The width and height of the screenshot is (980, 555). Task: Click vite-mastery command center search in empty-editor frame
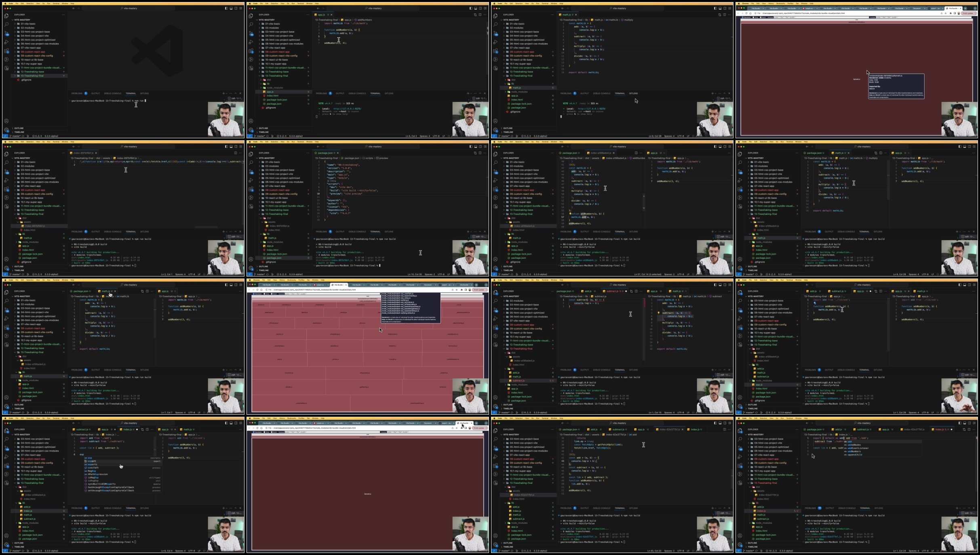(x=129, y=8)
